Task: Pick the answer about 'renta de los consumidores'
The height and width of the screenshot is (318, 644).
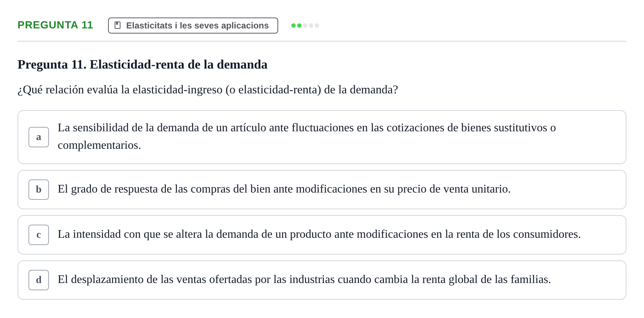Action: [322, 235]
